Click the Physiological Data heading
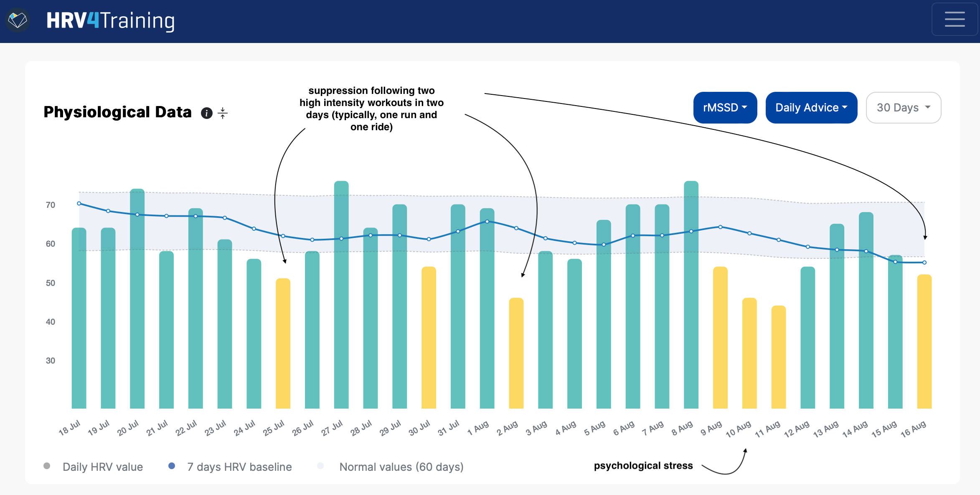 click(117, 112)
